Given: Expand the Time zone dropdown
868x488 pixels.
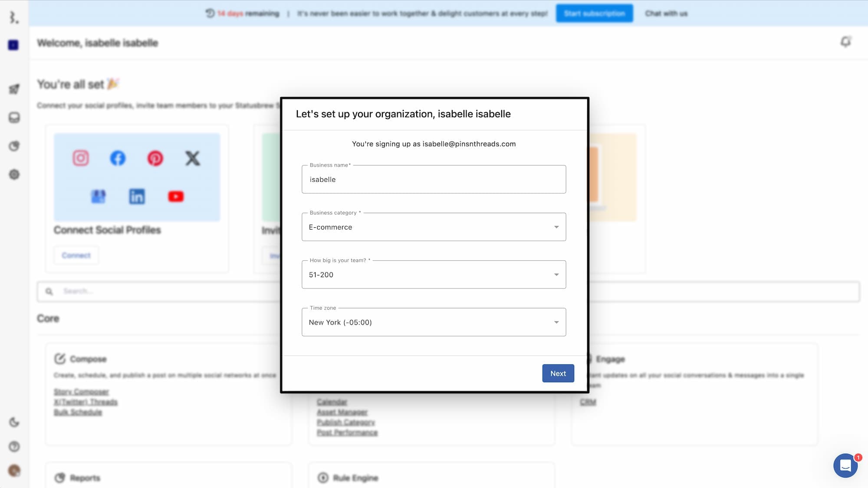Looking at the screenshot, I should coord(434,322).
